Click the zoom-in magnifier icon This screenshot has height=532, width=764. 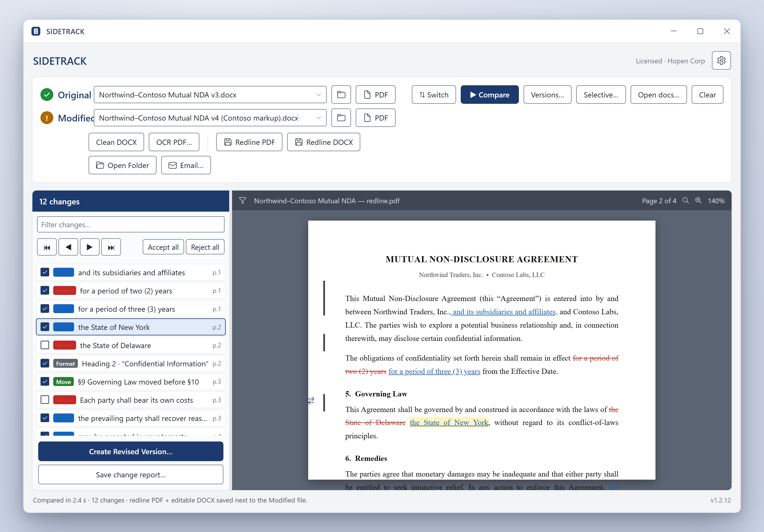pyautogui.click(x=698, y=200)
